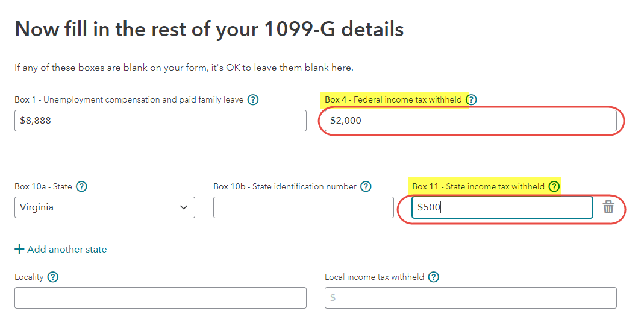The image size is (644, 328).
Task: Click the empty Box 10b state identification field
Action: [x=304, y=207]
